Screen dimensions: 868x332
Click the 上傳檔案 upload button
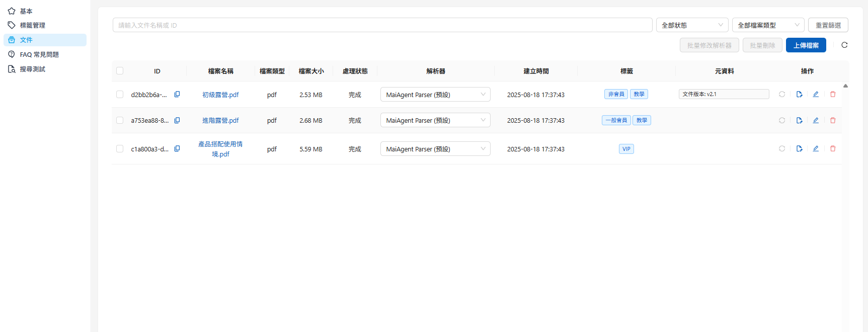tap(806, 45)
